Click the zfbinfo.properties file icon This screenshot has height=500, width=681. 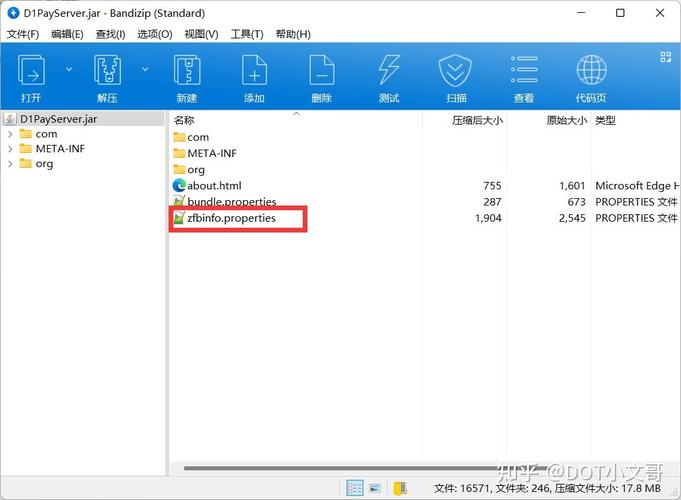(x=179, y=218)
